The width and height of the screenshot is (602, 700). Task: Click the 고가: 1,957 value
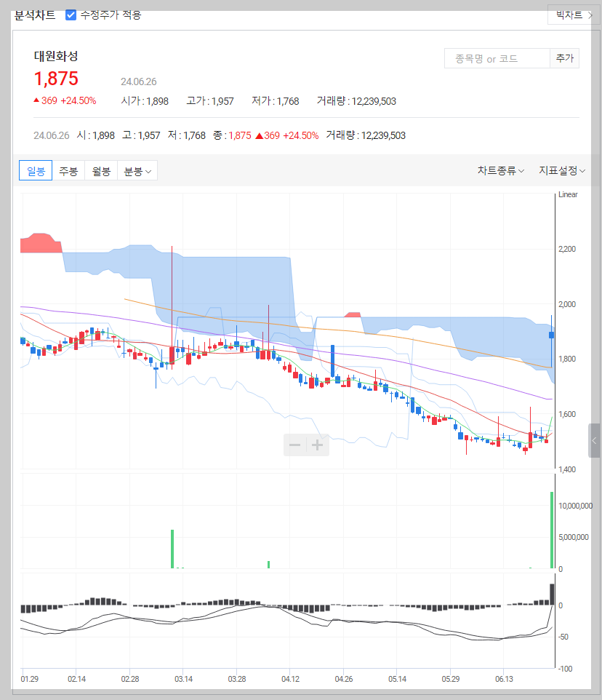point(210,101)
